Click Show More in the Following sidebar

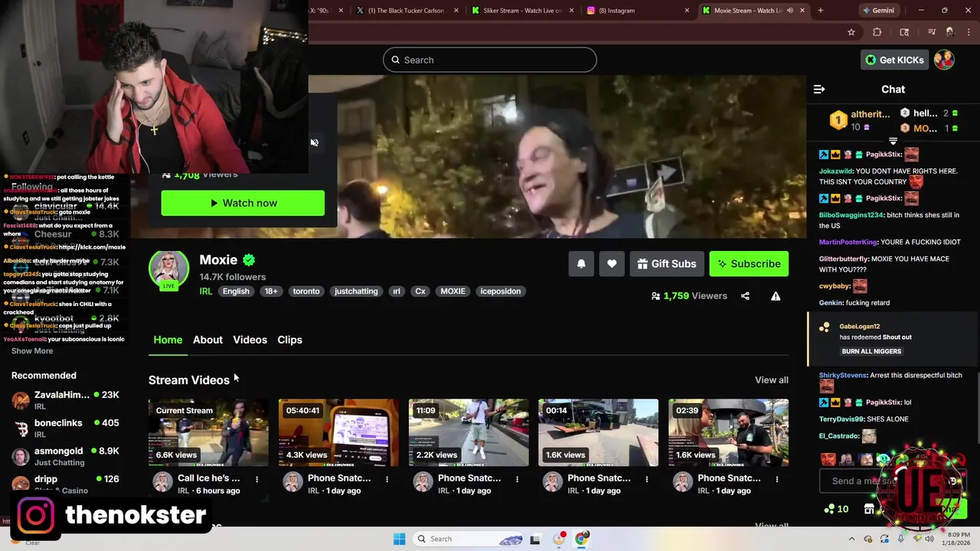[32, 350]
